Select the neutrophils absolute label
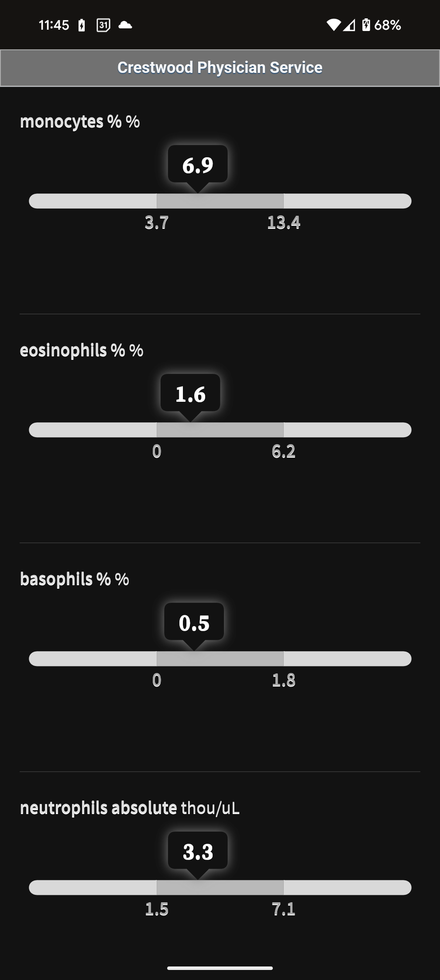 click(130, 808)
